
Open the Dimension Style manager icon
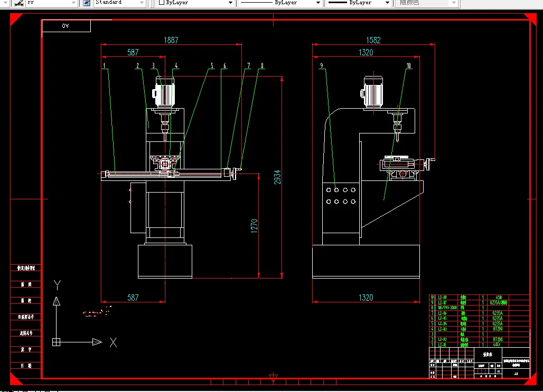[19, 3]
